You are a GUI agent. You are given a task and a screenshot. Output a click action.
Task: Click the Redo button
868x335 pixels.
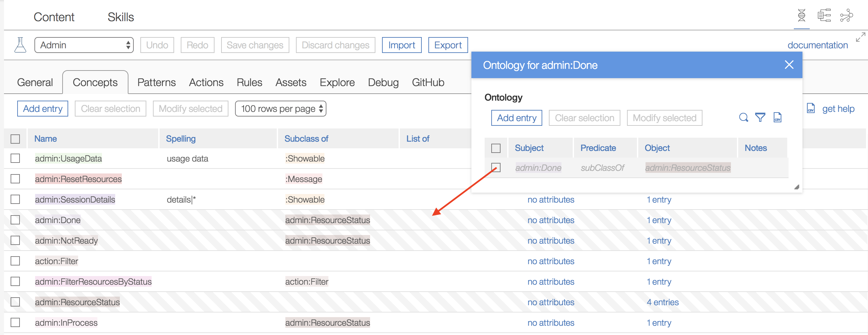(x=197, y=45)
